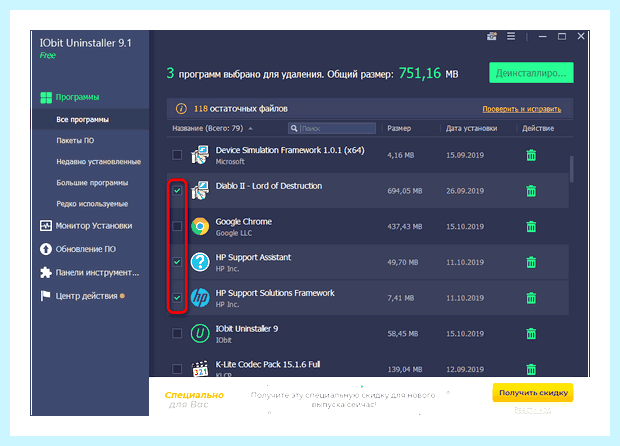The height and width of the screenshot is (446, 620).
Task: Click trash icon for Google Chrome row
Action: point(531,227)
